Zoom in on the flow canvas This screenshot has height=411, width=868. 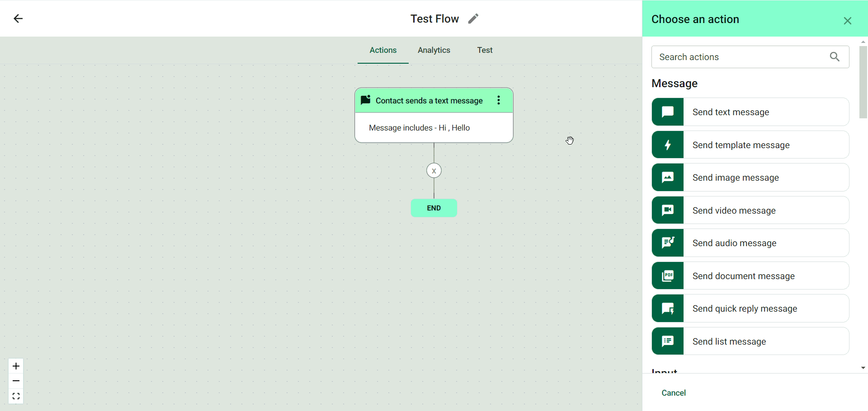coord(16,366)
